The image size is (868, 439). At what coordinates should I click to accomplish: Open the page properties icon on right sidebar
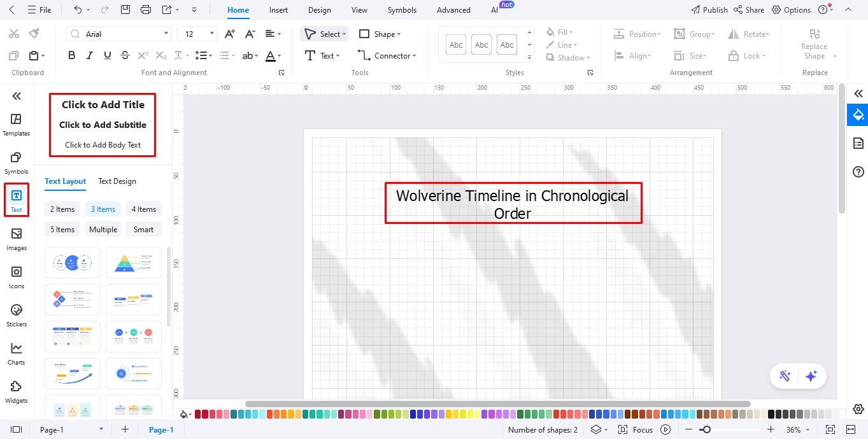tap(858, 143)
